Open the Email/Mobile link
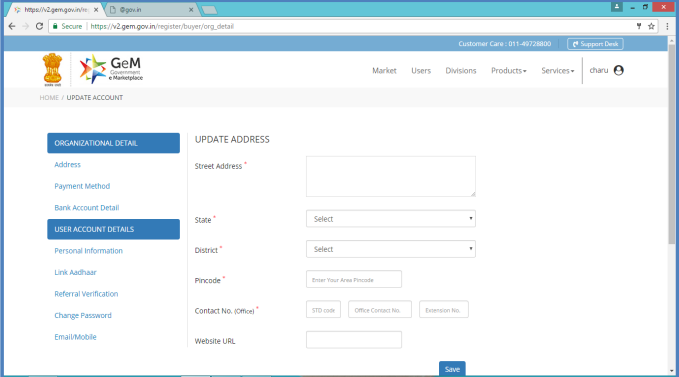Image resolution: width=679 pixels, height=377 pixels. [x=75, y=337]
